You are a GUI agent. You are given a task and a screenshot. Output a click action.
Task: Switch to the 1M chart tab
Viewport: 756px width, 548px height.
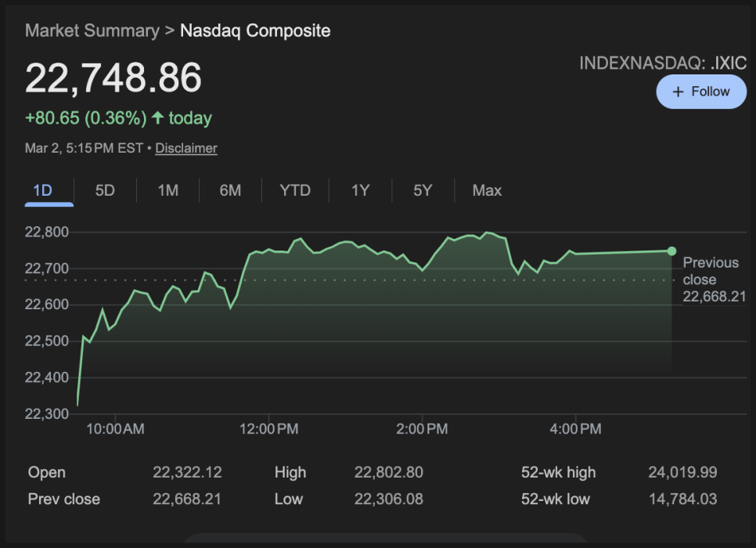167,190
